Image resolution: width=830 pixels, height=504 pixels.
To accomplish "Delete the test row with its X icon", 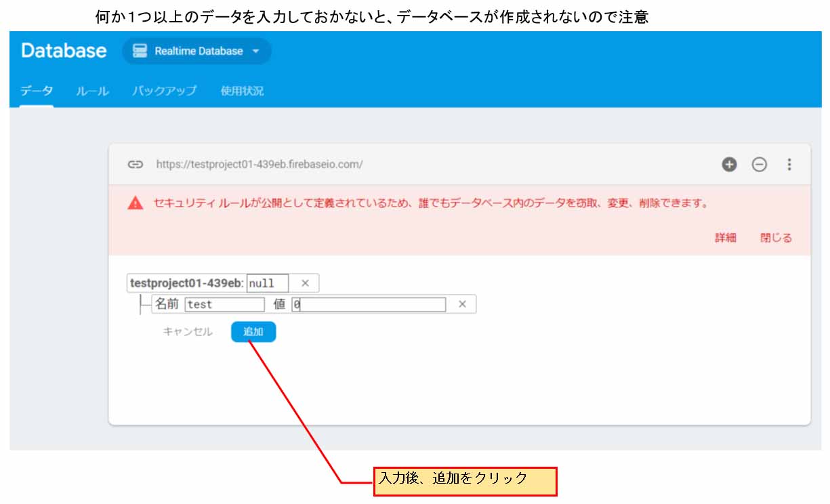I will coord(462,304).
